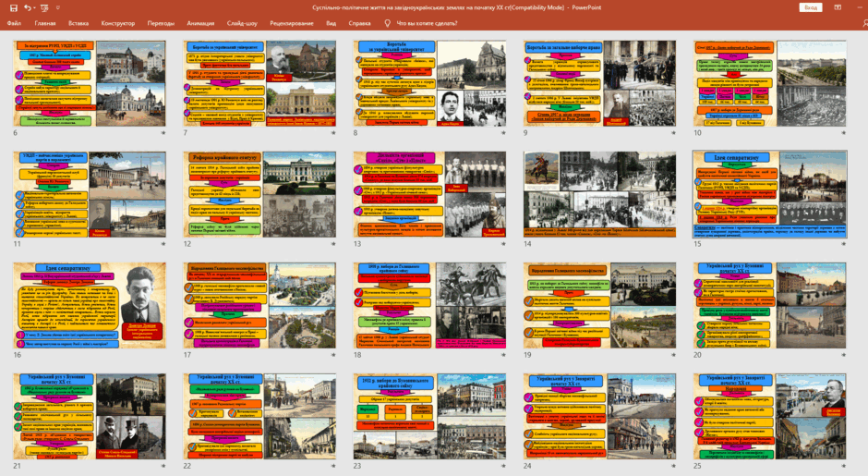The image size is (868, 476).
Task: Select slide 18 thumbnail
Action: (x=429, y=305)
